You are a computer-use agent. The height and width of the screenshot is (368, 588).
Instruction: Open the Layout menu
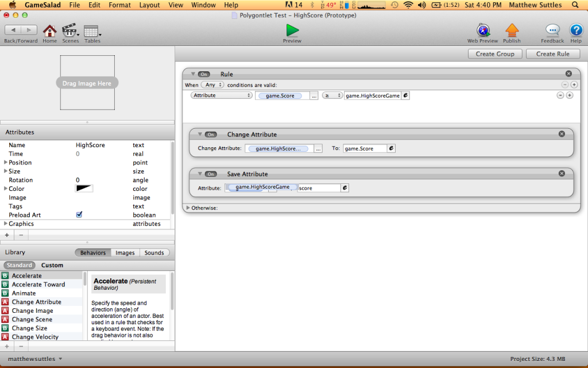point(149,5)
